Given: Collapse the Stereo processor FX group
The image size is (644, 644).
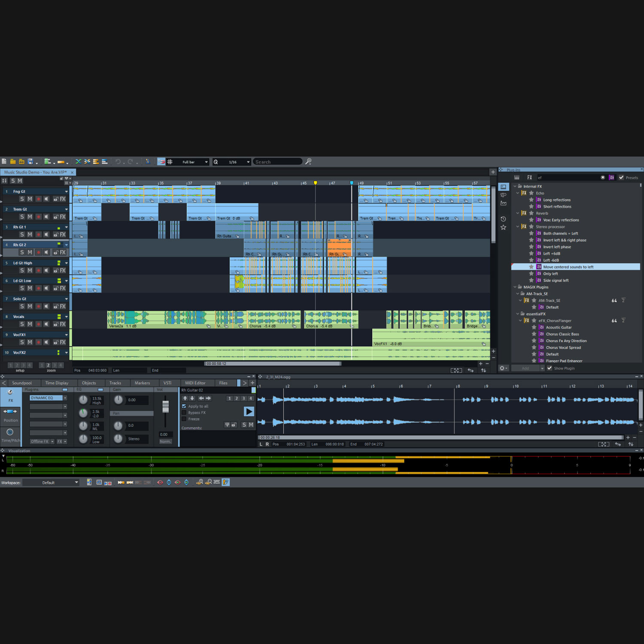Looking at the screenshot, I should click(x=517, y=227).
